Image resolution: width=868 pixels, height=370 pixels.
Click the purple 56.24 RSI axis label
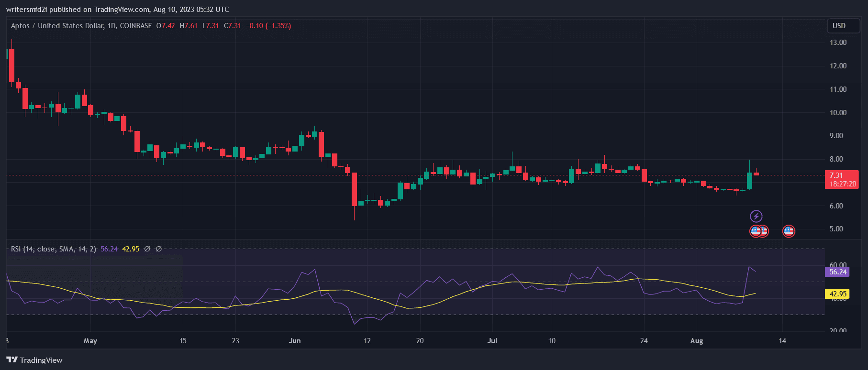pyautogui.click(x=837, y=272)
